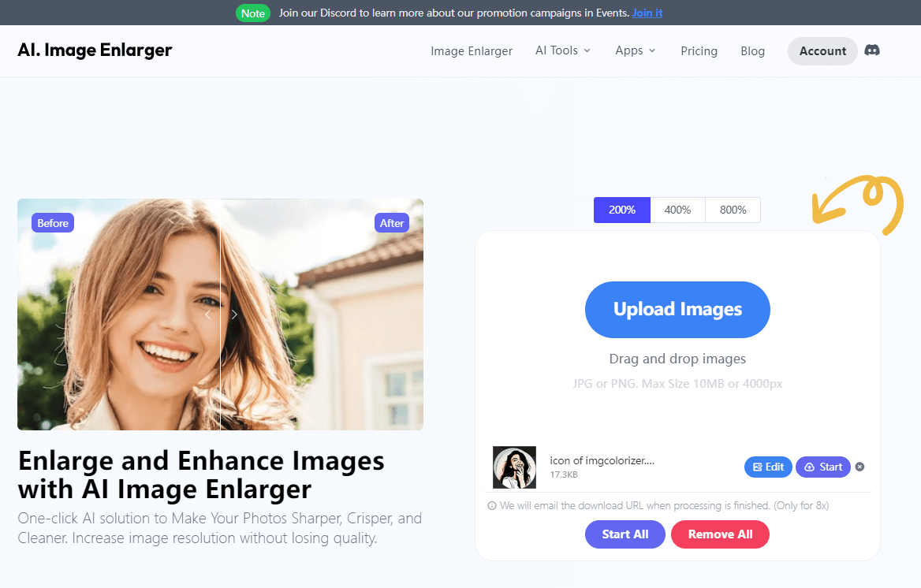Go to the Blog section
The width and height of the screenshot is (921, 588).
[x=752, y=50]
